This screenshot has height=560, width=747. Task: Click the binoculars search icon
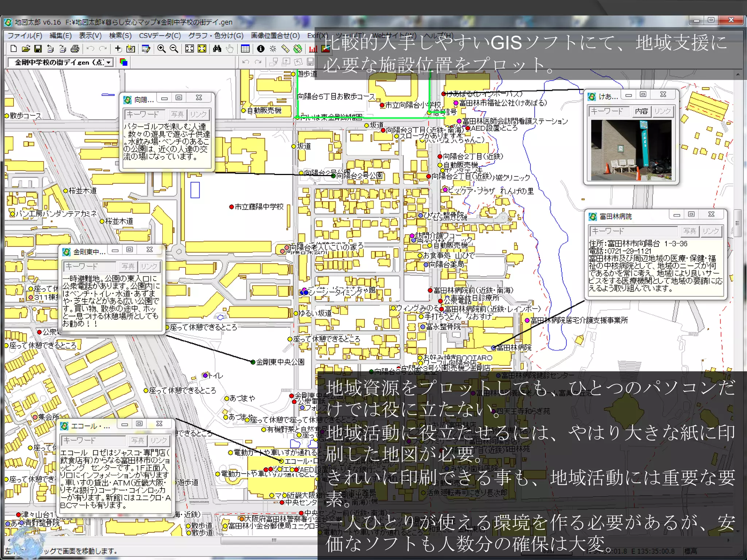click(x=217, y=48)
